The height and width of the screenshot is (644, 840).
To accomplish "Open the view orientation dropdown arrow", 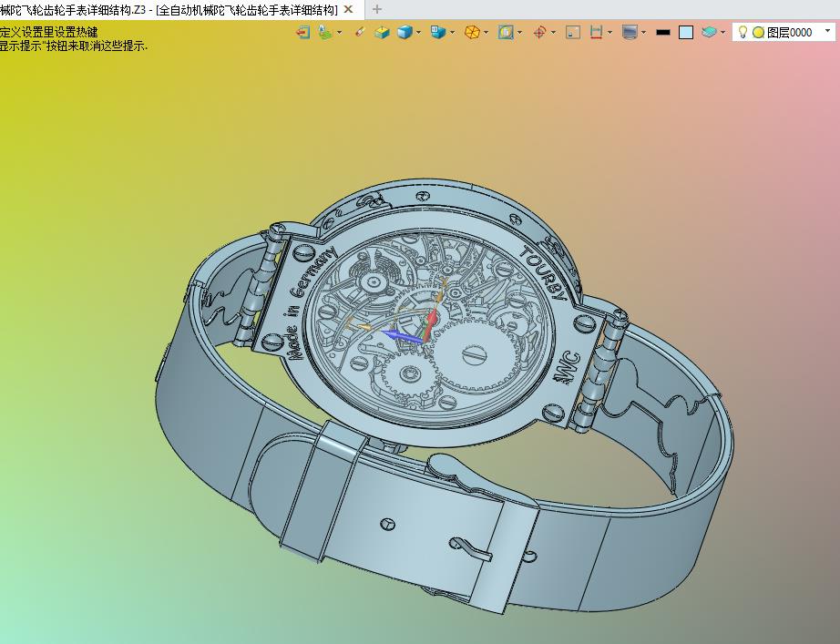I will 453,33.
